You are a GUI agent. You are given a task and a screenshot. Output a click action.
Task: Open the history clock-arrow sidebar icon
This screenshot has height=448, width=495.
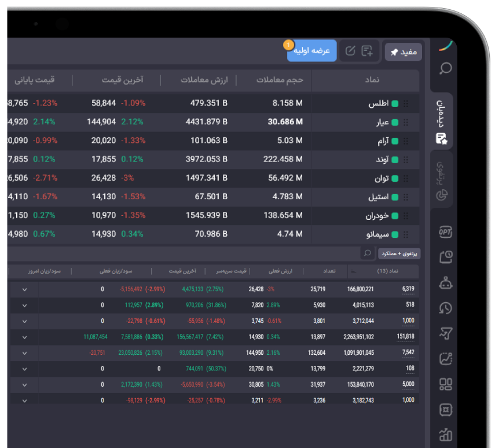pyautogui.click(x=445, y=308)
